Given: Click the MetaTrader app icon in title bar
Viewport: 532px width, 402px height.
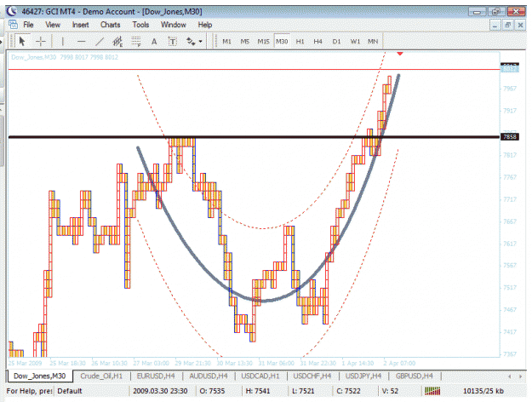Looking at the screenshot, I should point(12,11).
